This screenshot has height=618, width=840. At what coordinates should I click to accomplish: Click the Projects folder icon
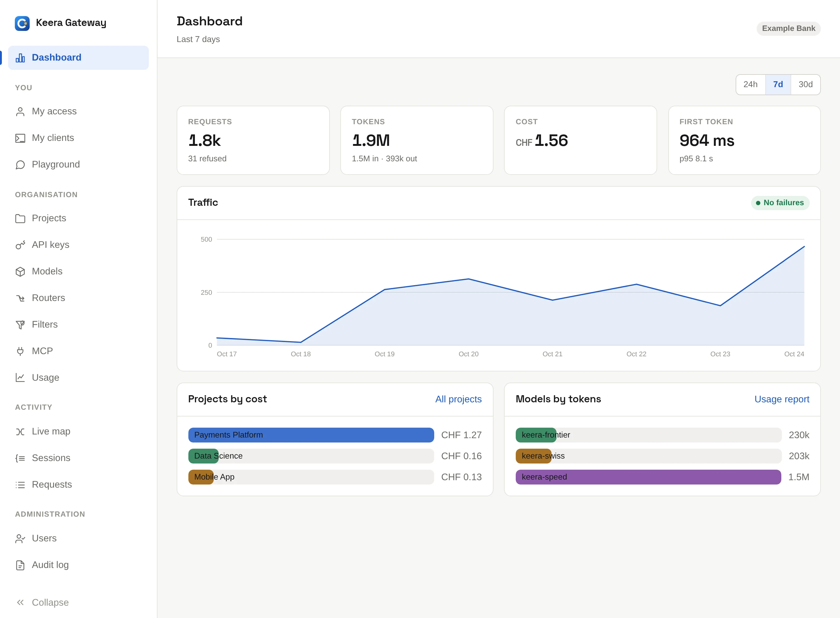click(20, 218)
